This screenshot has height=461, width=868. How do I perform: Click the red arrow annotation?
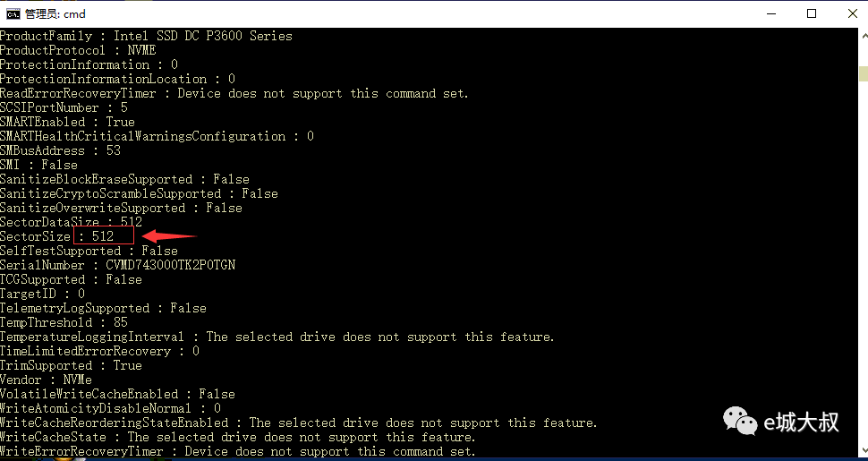point(169,236)
